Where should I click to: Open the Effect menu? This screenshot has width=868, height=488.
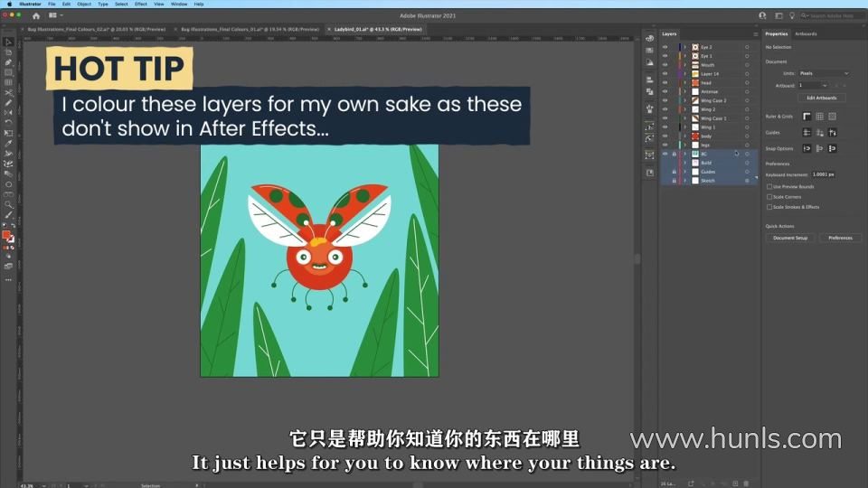tap(141, 4)
